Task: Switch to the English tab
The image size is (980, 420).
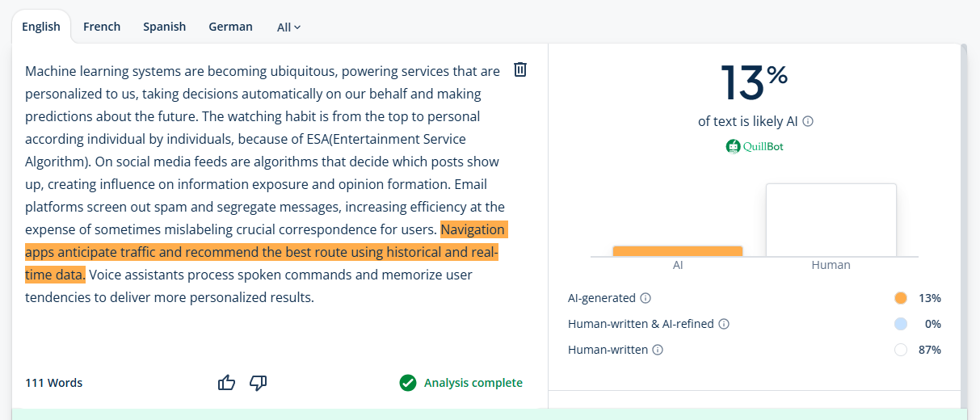Action: (x=41, y=27)
